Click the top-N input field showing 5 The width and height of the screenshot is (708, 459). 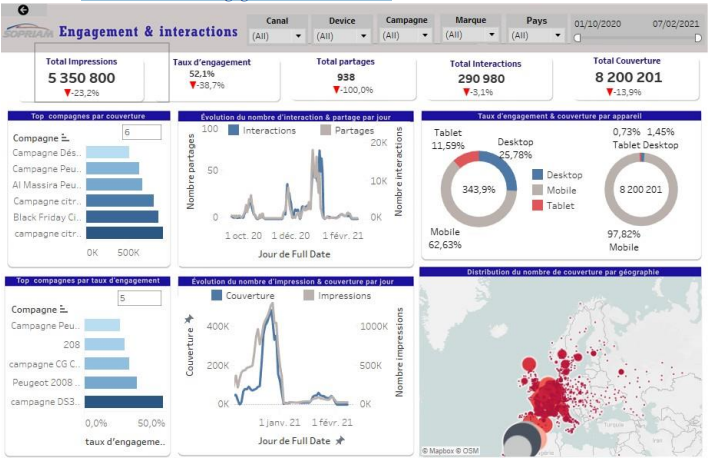(x=139, y=298)
